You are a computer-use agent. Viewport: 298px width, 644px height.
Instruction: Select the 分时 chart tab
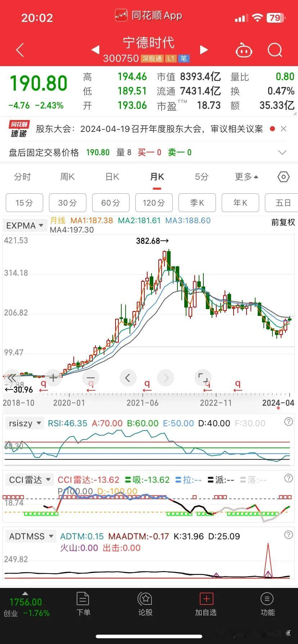pos(22,177)
